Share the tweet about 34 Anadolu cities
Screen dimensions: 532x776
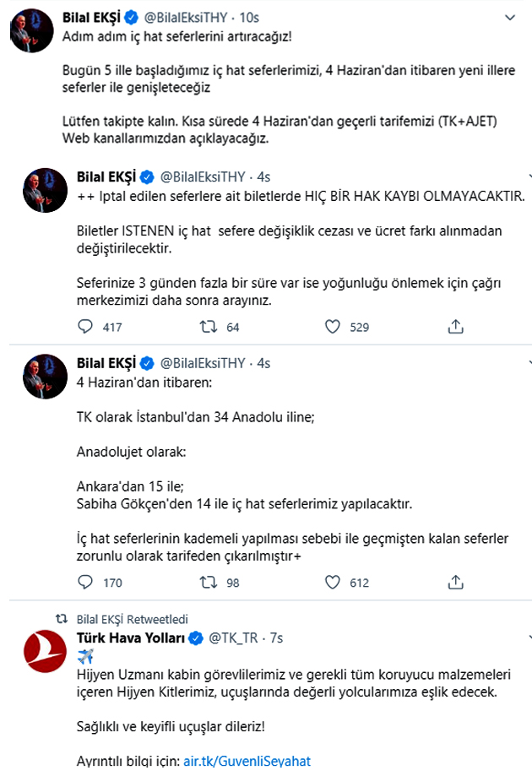tap(456, 582)
